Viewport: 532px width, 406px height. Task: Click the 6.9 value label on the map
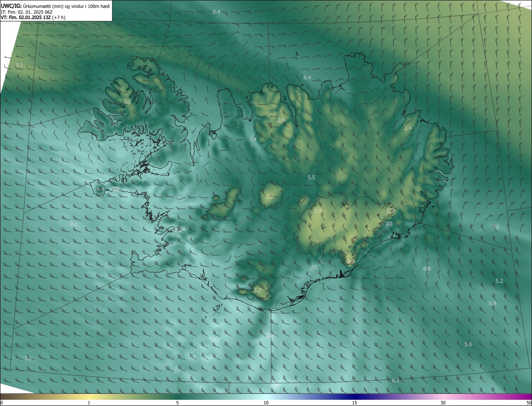point(493,303)
